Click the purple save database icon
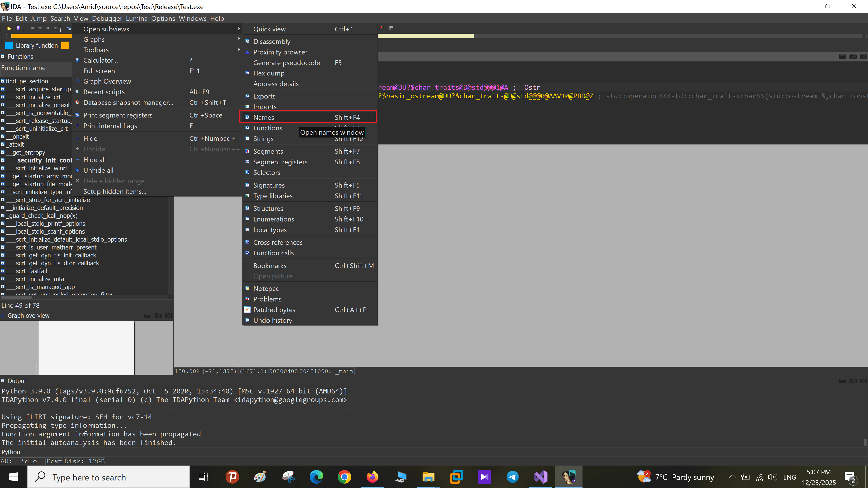This screenshot has height=499, width=868. click(18, 28)
